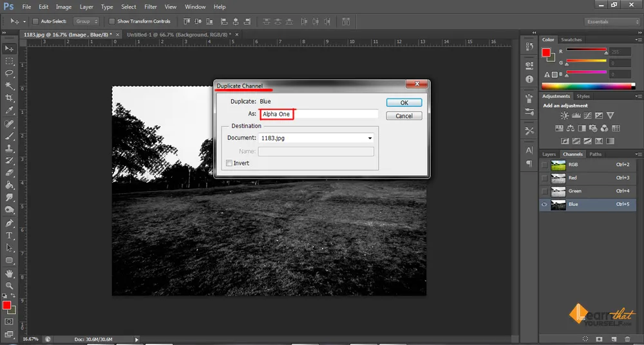The image size is (644, 345).
Task: Activate the Zoom tool
Action: tap(10, 285)
